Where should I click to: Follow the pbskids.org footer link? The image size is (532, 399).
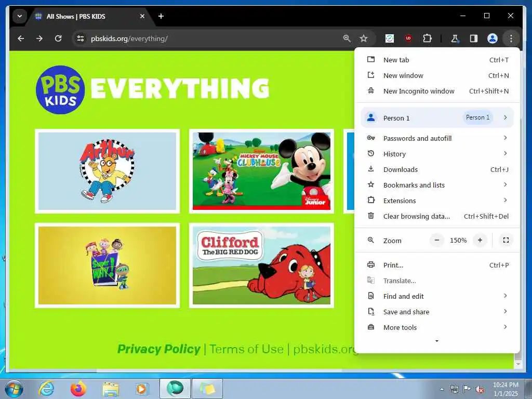pyautogui.click(x=324, y=349)
